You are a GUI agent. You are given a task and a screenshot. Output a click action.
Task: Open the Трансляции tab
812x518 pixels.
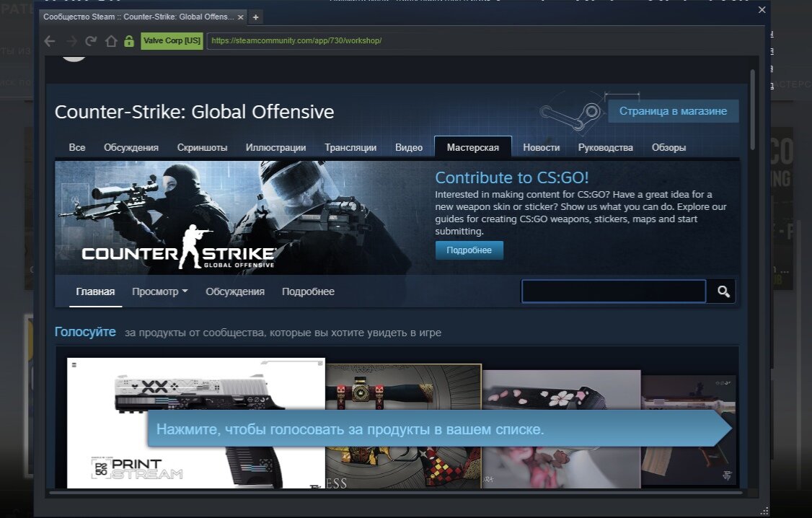point(350,148)
